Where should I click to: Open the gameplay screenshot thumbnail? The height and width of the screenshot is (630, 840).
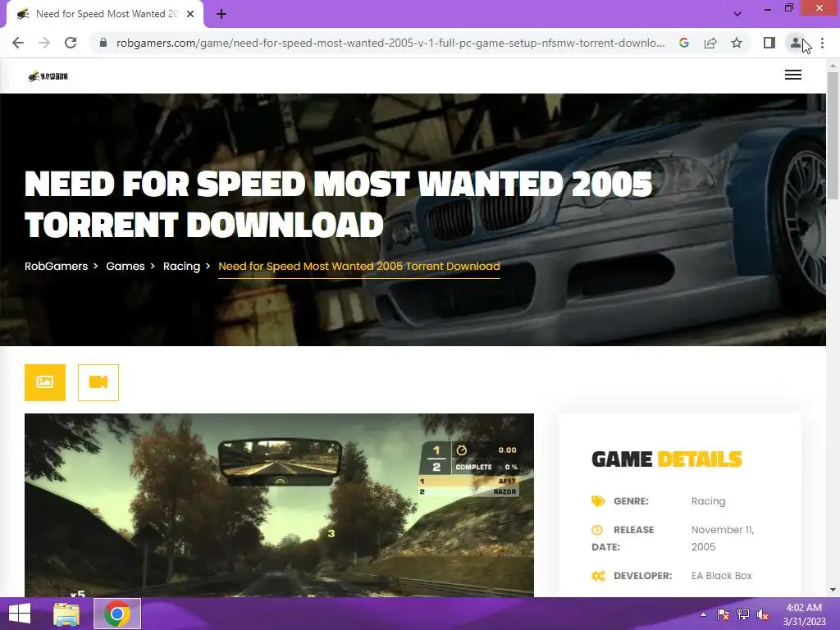click(x=279, y=505)
